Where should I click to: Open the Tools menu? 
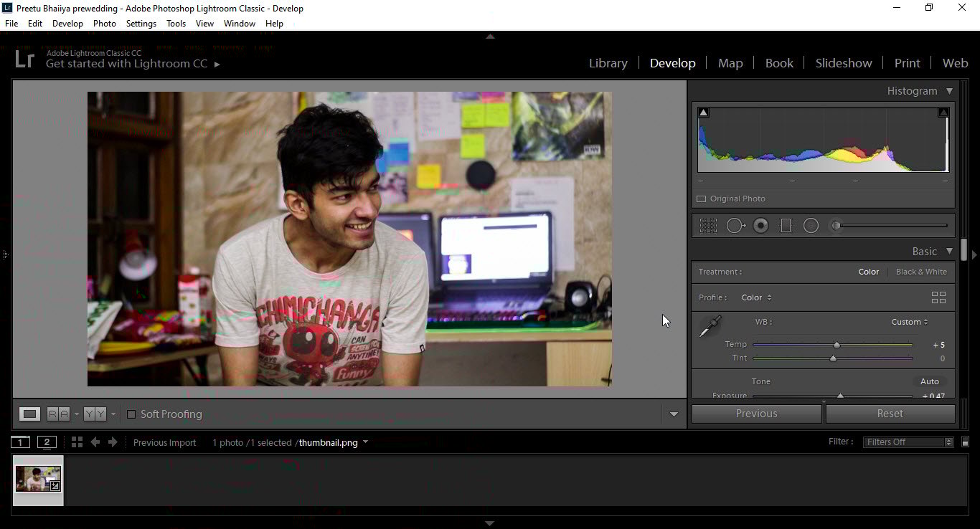(x=176, y=24)
